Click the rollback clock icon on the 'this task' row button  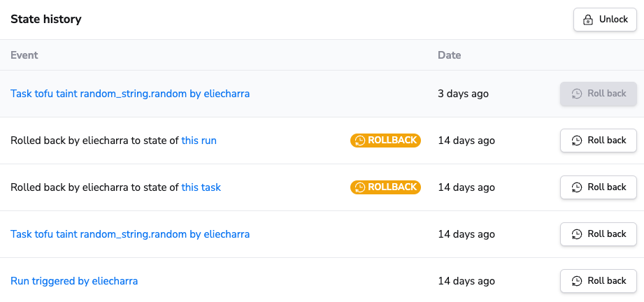click(x=577, y=187)
